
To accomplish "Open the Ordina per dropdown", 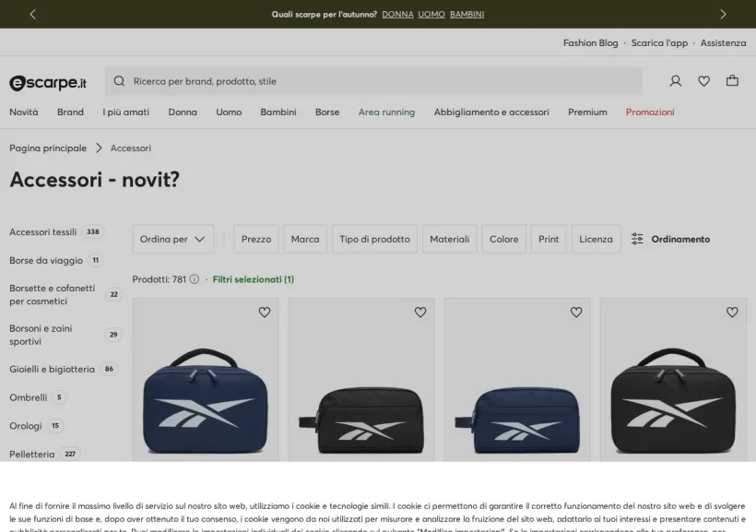I will tap(173, 239).
